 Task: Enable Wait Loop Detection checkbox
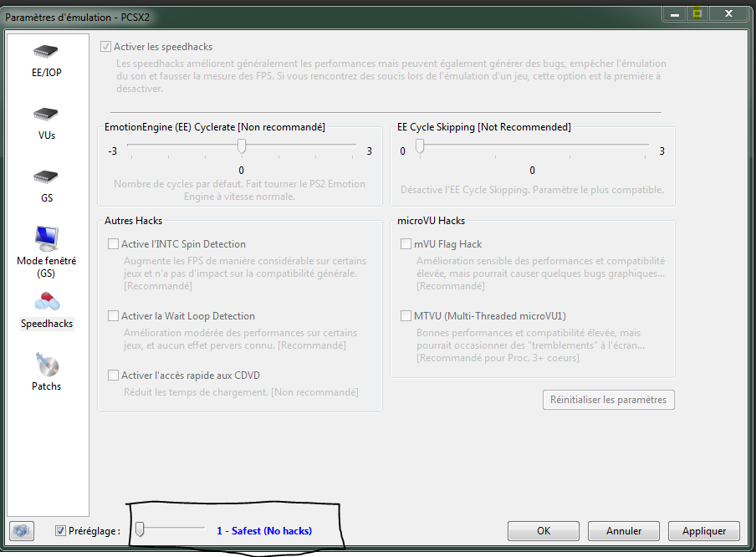point(113,316)
